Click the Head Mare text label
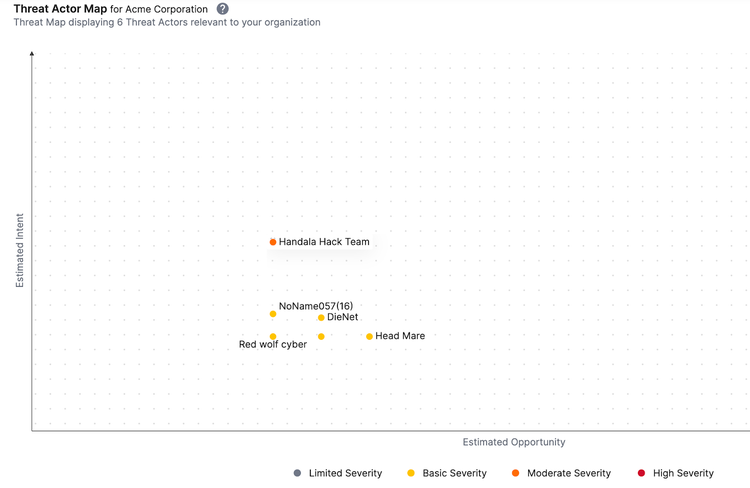 (x=400, y=336)
